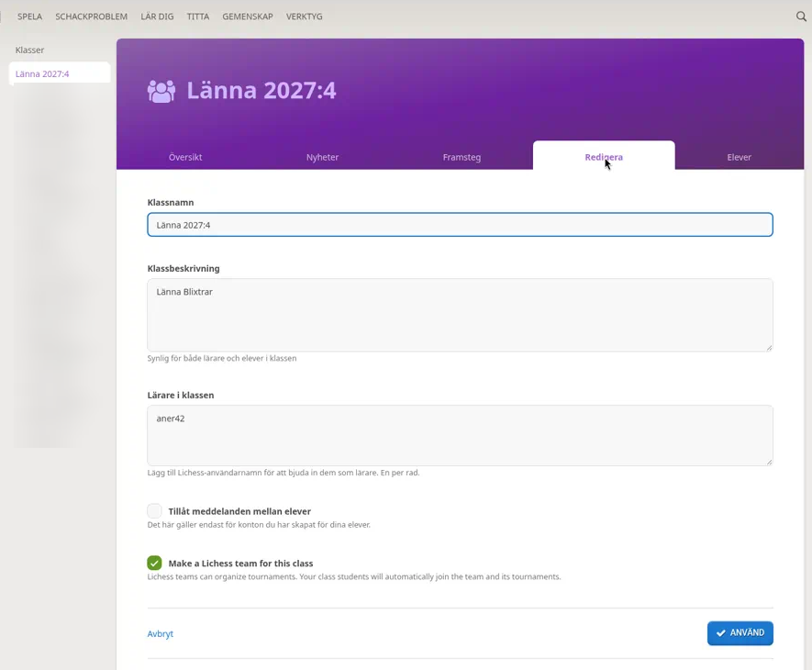Click the Avbryt link
The height and width of the screenshot is (670, 812).
click(x=160, y=633)
